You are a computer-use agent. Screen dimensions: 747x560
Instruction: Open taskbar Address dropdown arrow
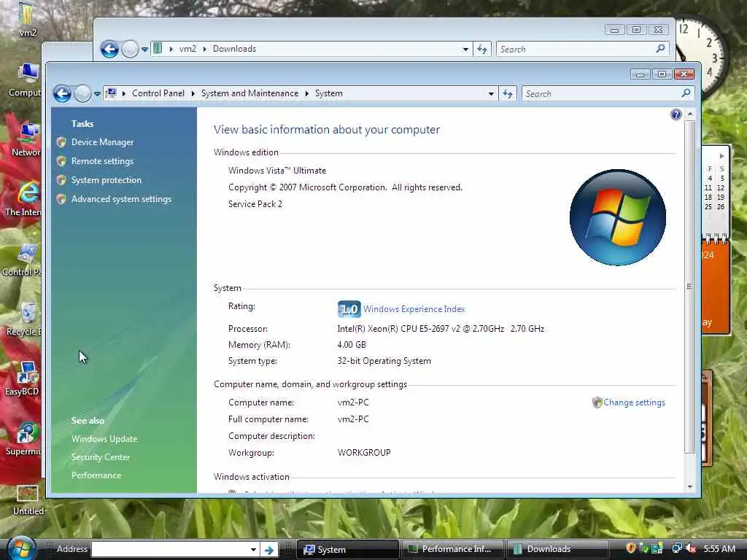pyautogui.click(x=253, y=550)
